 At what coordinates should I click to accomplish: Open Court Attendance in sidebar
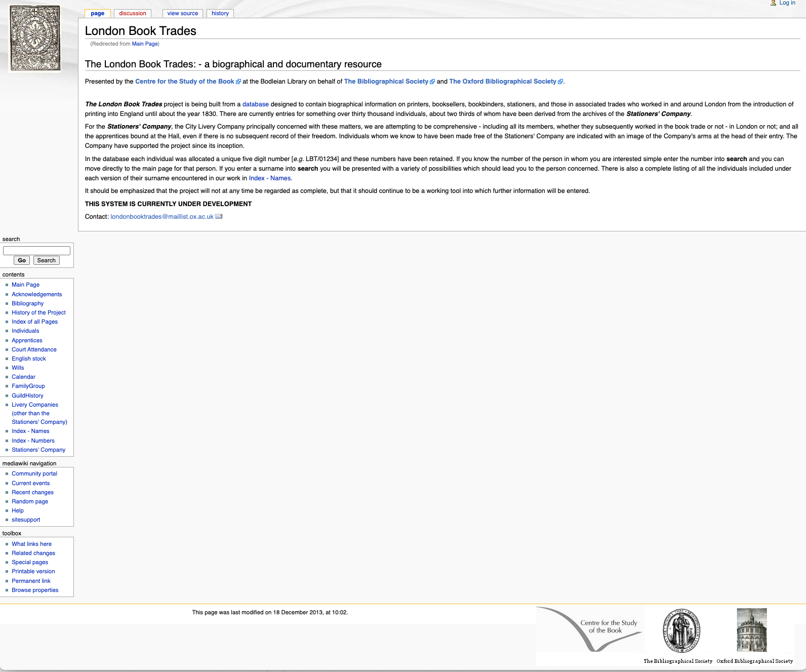34,349
